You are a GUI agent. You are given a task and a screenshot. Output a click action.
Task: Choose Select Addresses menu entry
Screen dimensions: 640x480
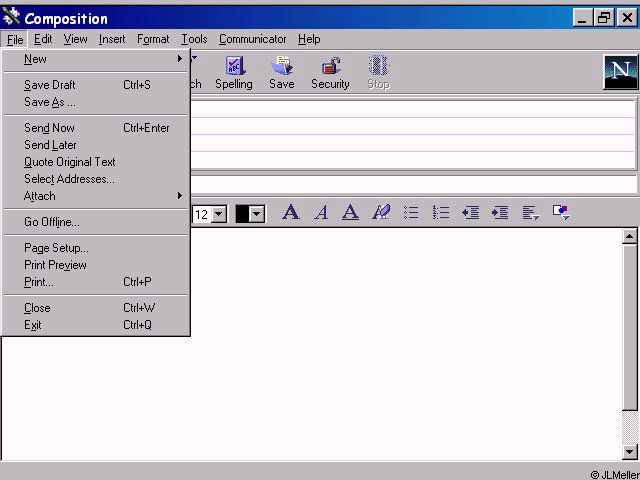click(96, 179)
